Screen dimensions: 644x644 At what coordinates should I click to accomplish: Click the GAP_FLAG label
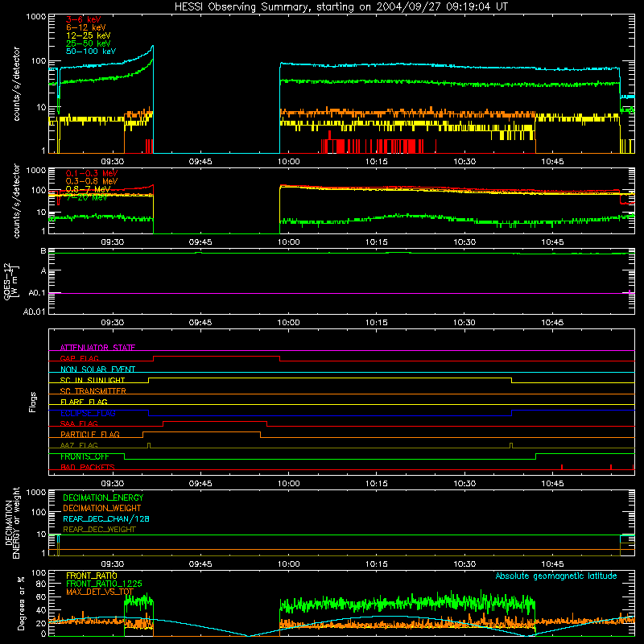(x=79, y=358)
